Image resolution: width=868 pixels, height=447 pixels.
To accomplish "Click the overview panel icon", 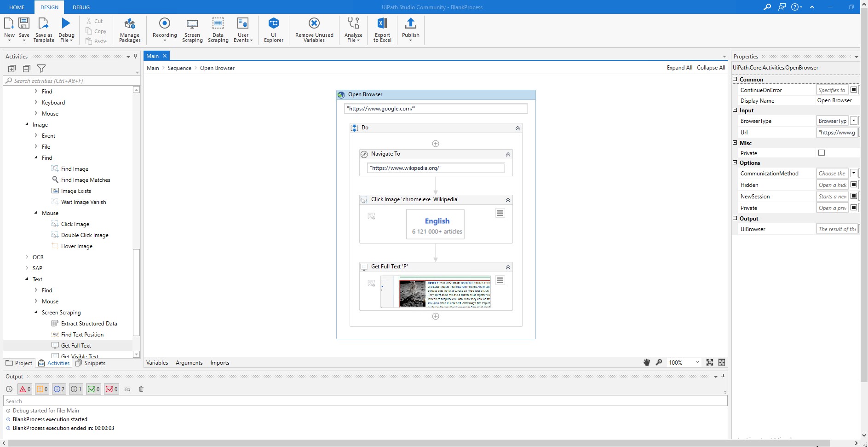I will (722, 362).
